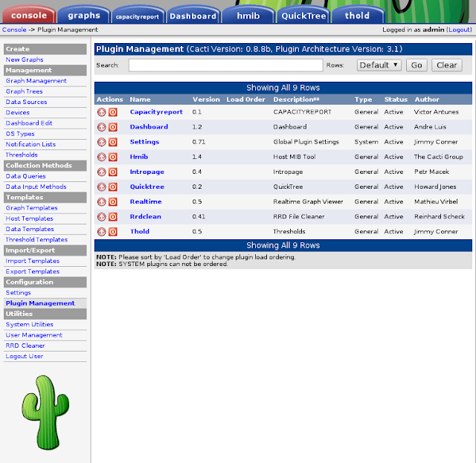Open RRD Cleaner in sidebar
Screen dimensions: 476x463
pyautogui.click(x=25, y=346)
